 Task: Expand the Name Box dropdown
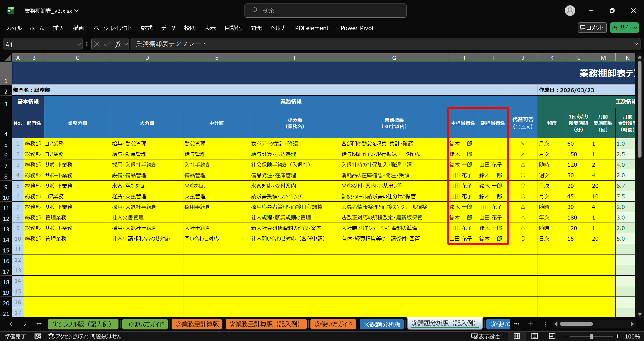click(x=78, y=45)
